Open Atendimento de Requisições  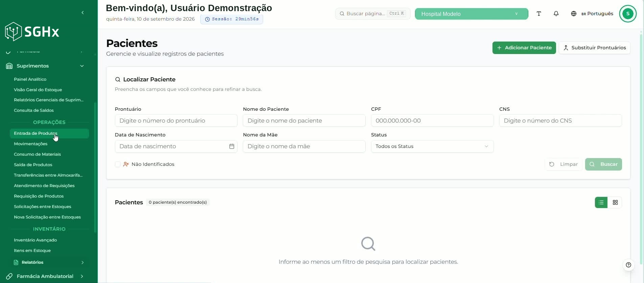pos(44,186)
